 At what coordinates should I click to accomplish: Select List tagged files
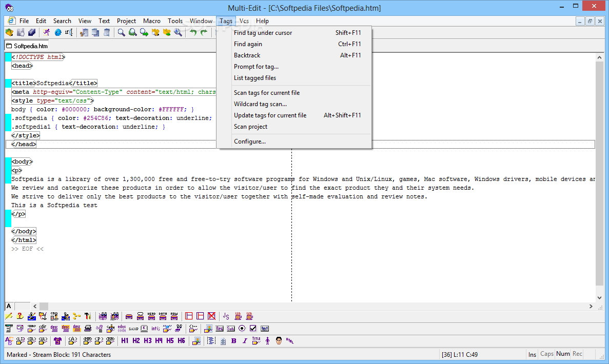[294, 77]
